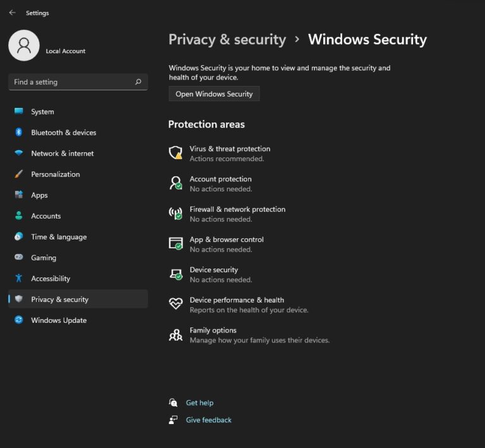This screenshot has height=448, width=485.
Task: Open Device performance & health
Action: (x=237, y=300)
